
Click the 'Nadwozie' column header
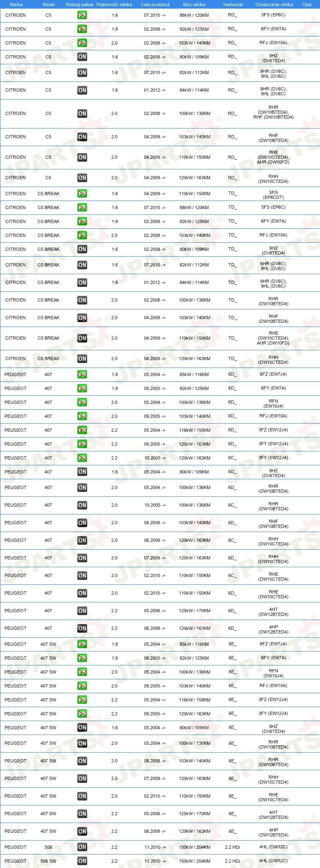tap(233, 5)
